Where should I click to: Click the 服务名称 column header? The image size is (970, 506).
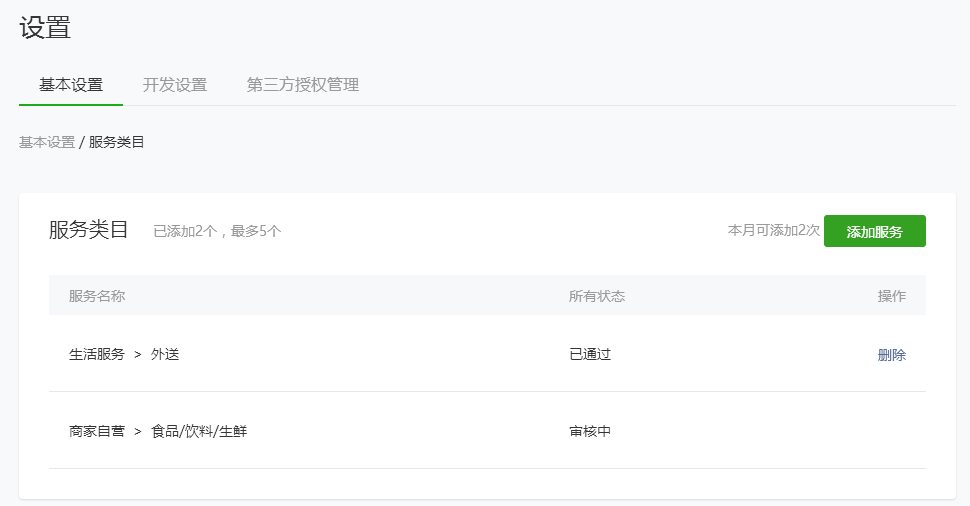[97, 296]
